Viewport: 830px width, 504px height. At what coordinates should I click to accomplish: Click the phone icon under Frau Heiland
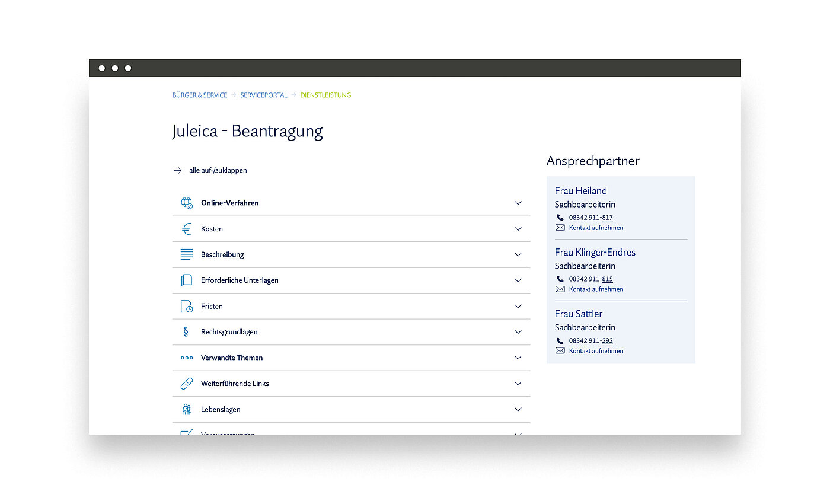click(560, 218)
